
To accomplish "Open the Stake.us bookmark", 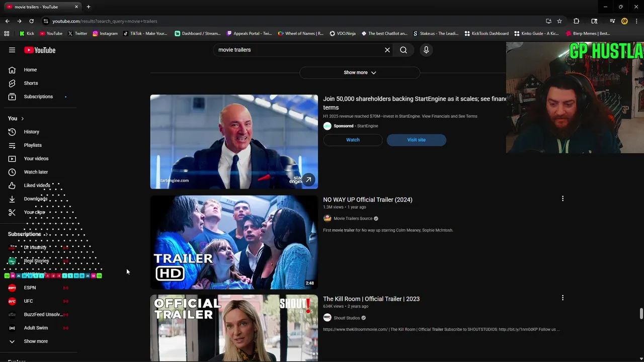I will point(436,34).
